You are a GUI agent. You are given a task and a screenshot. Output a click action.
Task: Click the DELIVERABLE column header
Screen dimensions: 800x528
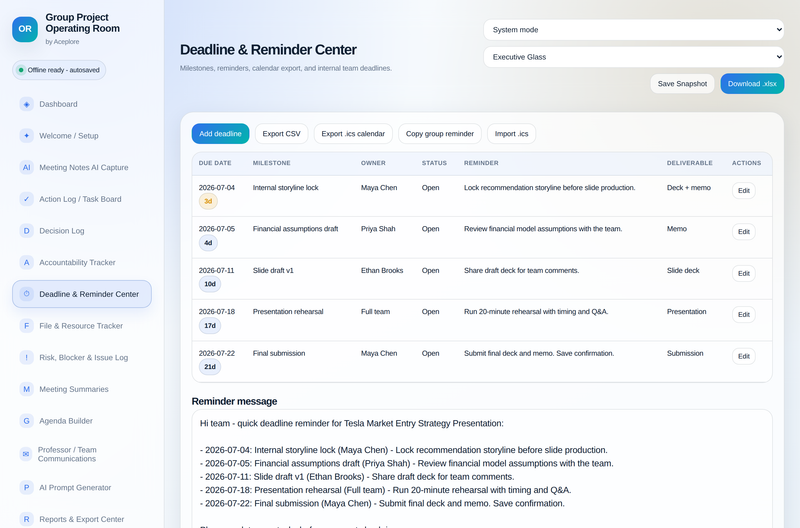click(689, 163)
